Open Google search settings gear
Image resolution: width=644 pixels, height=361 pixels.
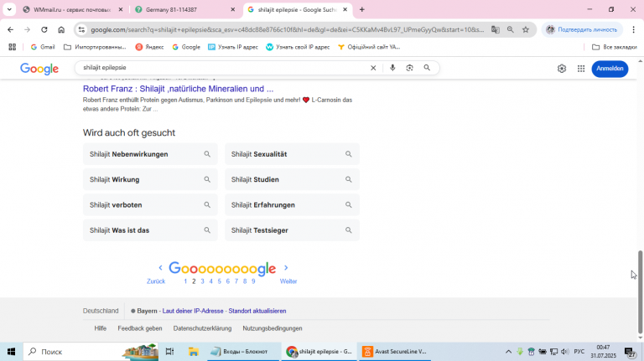(x=562, y=69)
